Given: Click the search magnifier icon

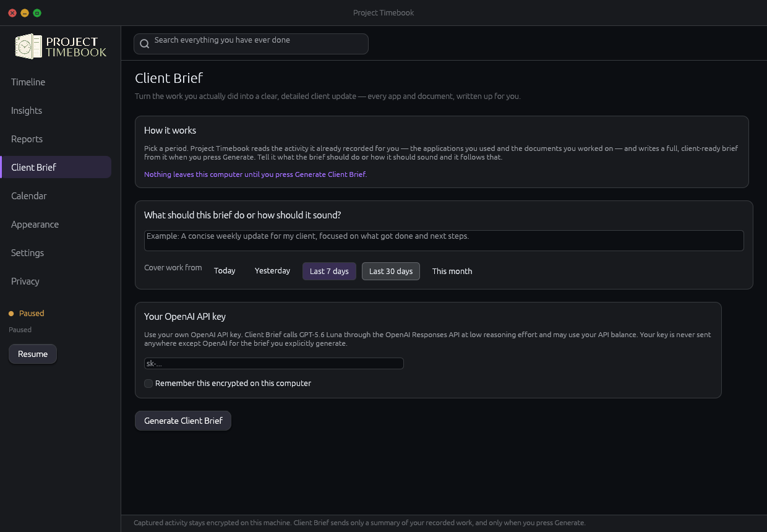Looking at the screenshot, I should (145, 44).
